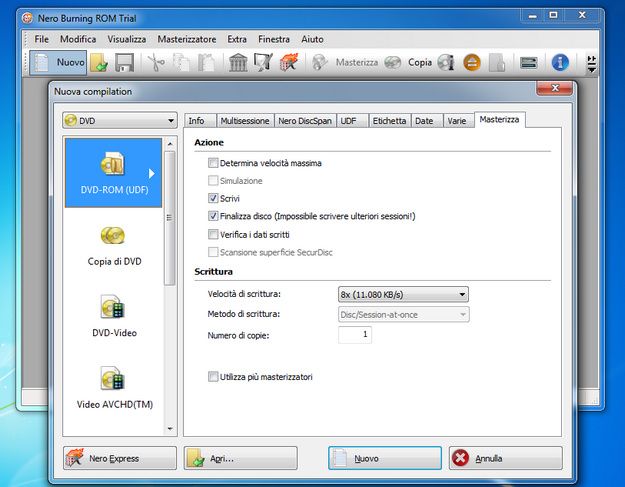The width and height of the screenshot is (625, 487).
Task: Enable Utilizza più masterizzatori checkbox
Action: pyautogui.click(x=213, y=377)
